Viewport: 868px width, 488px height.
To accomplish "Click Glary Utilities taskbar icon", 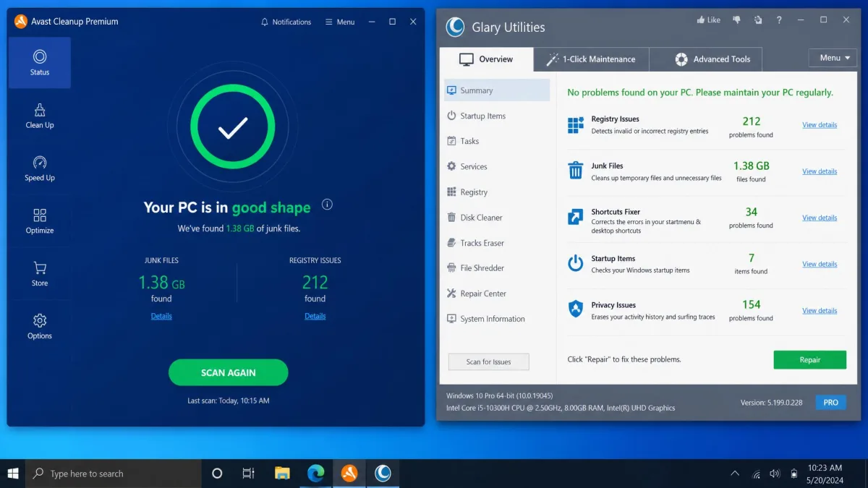I will pyautogui.click(x=383, y=474).
